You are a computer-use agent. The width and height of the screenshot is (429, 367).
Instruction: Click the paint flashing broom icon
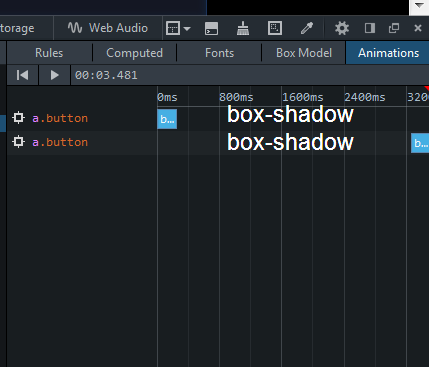click(x=243, y=28)
